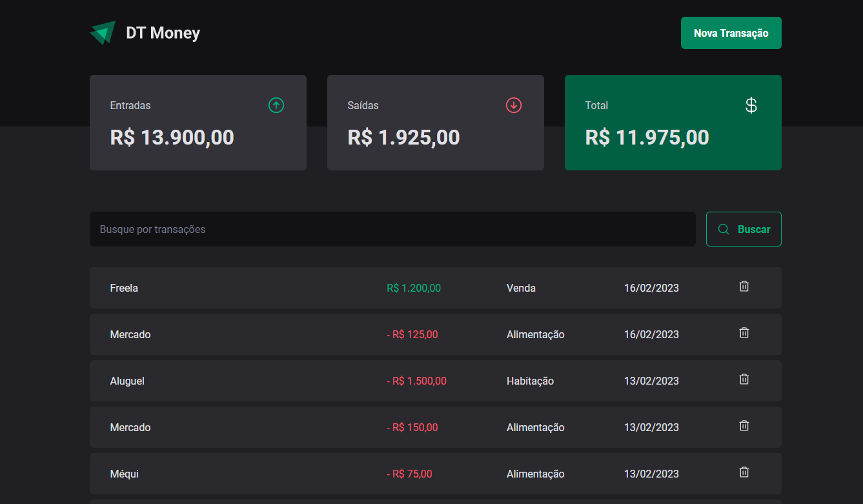Click the DT Money title text
The height and width of the screenshot is (504, 863).
163,32
